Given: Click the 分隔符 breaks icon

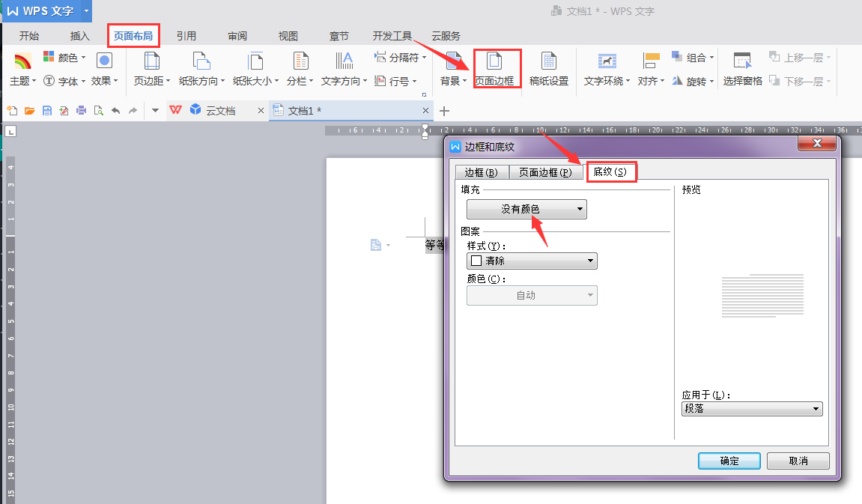Looking at the screenshot, I should [x=380, y=57].
